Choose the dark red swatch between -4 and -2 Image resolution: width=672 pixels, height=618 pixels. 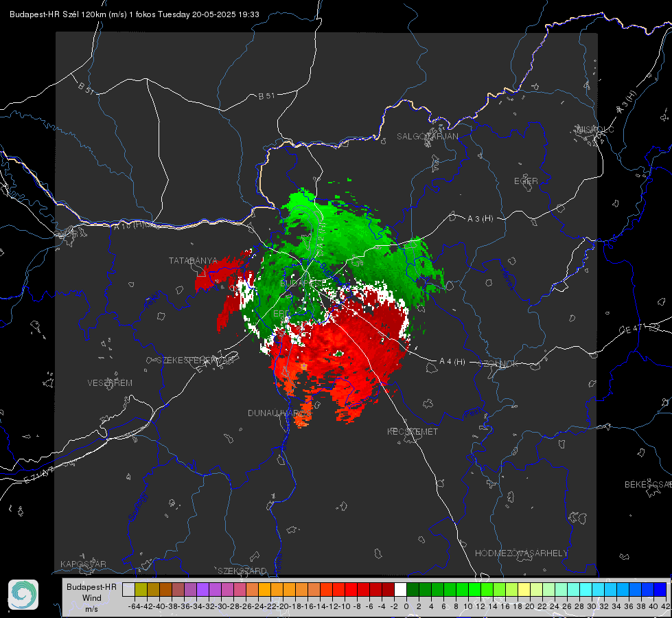tap(388, 589)
